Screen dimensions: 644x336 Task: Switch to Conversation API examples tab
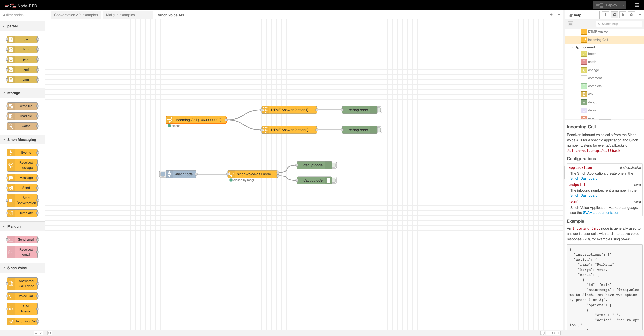click(x=76, y=15)
